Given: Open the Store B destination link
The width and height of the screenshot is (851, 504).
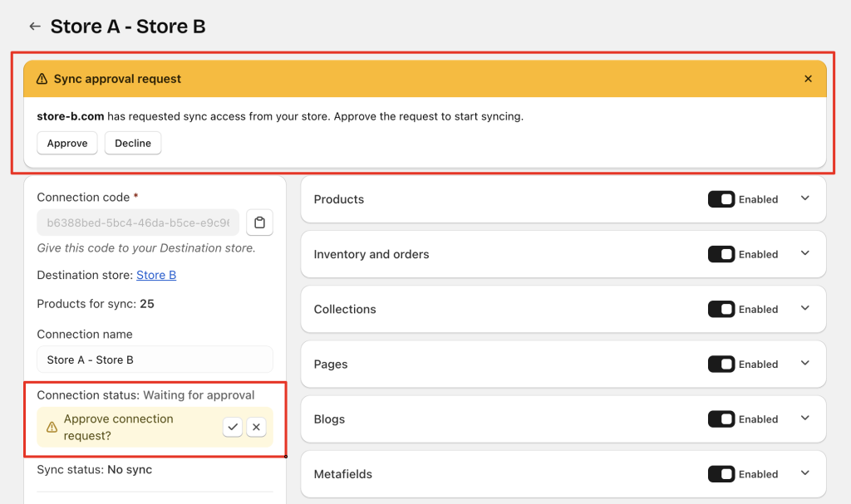Looking at the screenshot, I should coord(156,275).
